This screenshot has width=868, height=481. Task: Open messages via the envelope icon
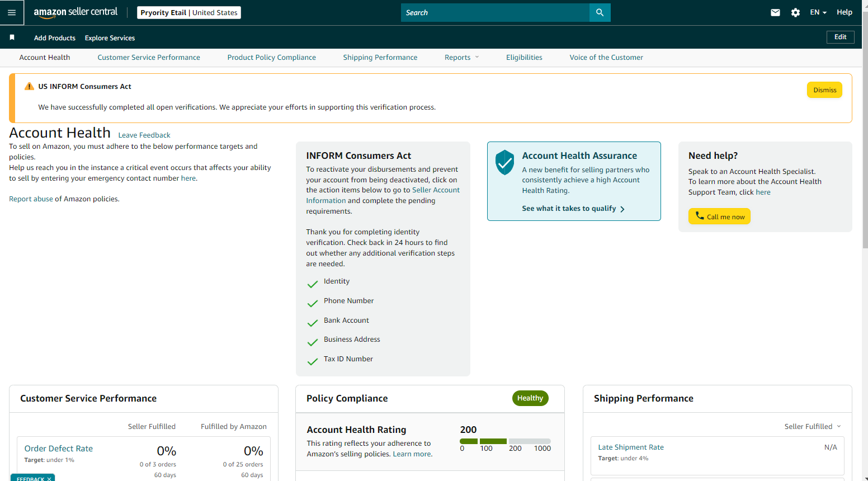click(775, 12)
